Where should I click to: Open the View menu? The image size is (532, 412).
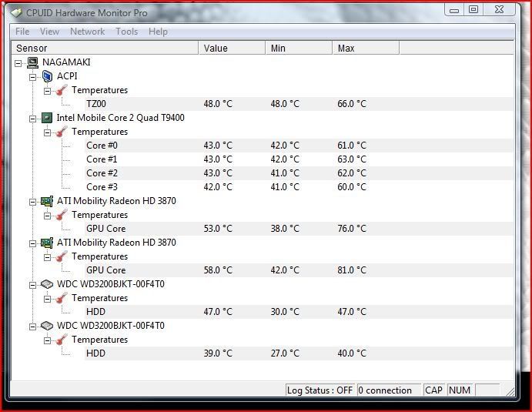49,32
